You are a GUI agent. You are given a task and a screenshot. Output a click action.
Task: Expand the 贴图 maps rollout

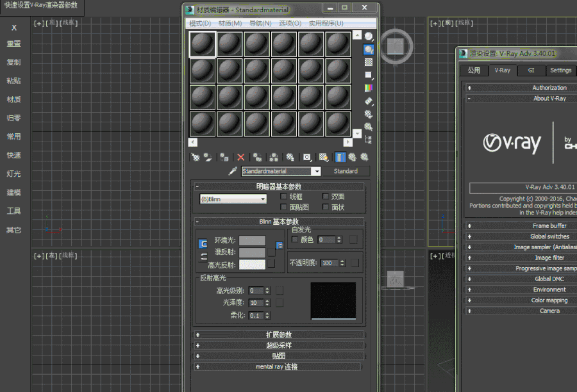(x=279, y=356)
